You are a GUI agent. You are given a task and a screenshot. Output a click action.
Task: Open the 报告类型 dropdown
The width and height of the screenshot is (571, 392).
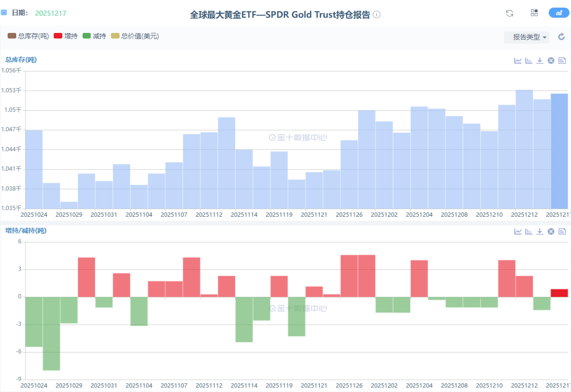(527, 37)
